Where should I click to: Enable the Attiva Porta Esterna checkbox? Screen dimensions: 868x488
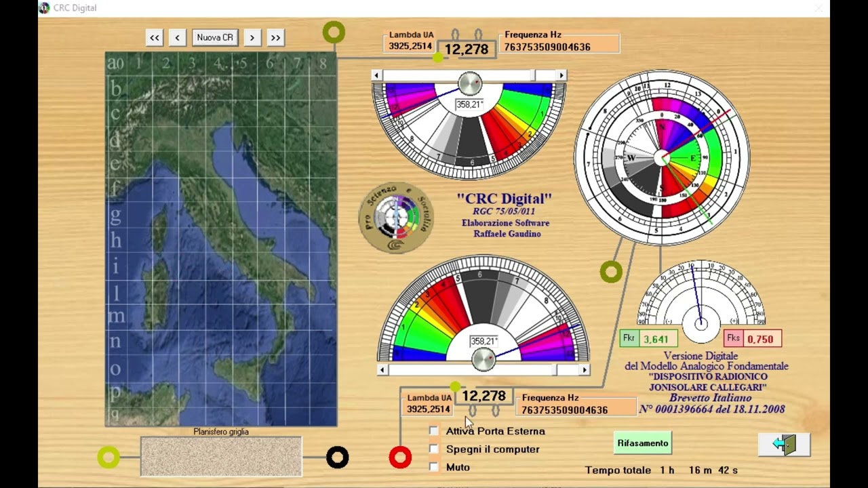434,431
